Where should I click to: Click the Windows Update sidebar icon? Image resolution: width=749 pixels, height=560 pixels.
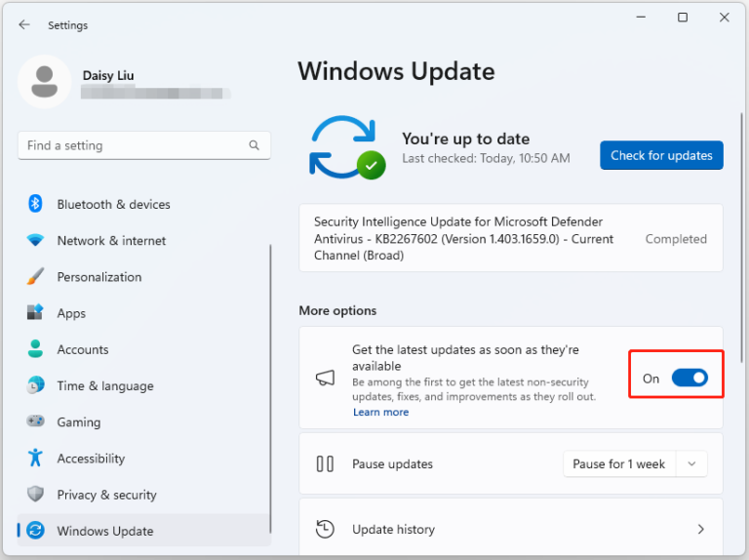(x=35, y=531)
